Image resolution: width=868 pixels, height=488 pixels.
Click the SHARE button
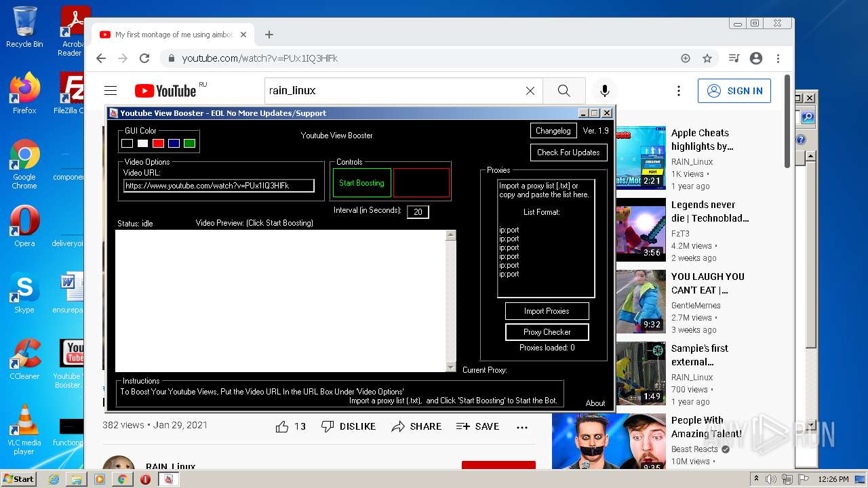coord(416,426)
